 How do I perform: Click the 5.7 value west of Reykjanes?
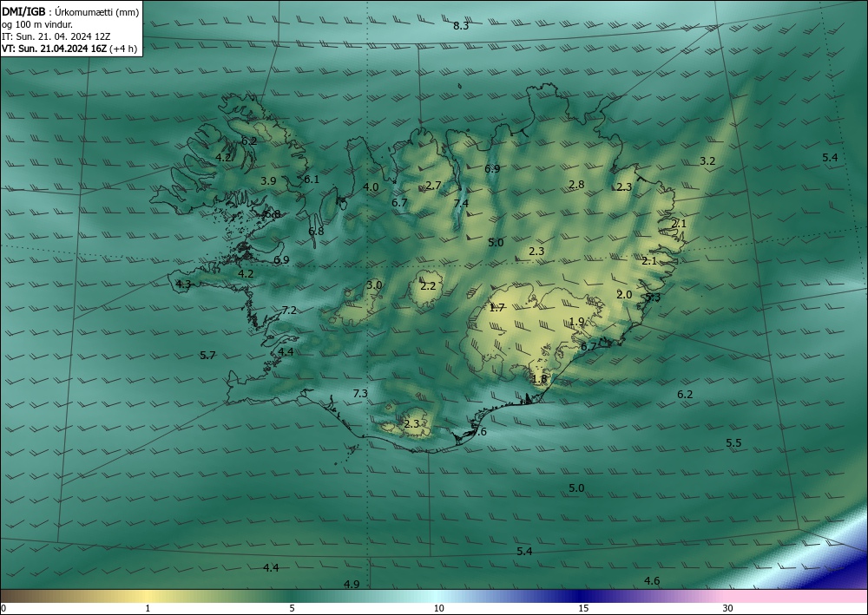[x=207, y=355]
